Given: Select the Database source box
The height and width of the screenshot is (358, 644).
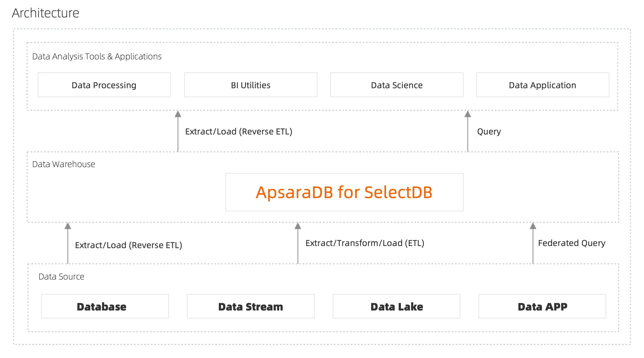Looking at the screenshot, I should [x=105, y=306].
